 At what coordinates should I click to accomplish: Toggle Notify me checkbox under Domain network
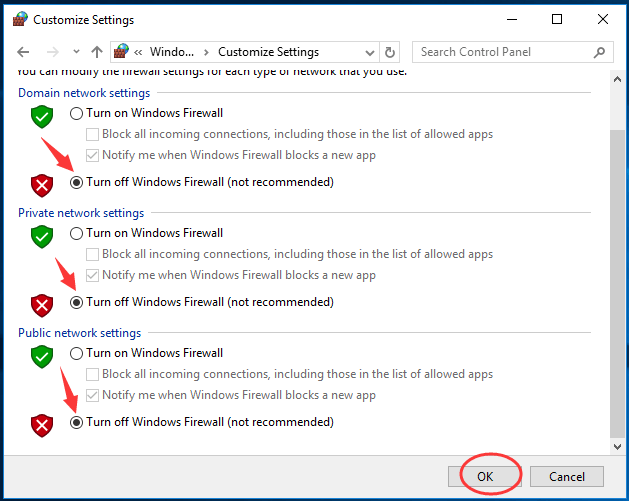tap(92, 155)
